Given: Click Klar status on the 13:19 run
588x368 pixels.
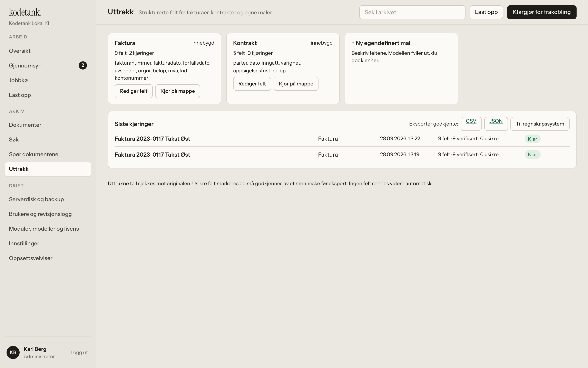Looking at the screenshot, I should pyautogui.click(x=532, y=155).
